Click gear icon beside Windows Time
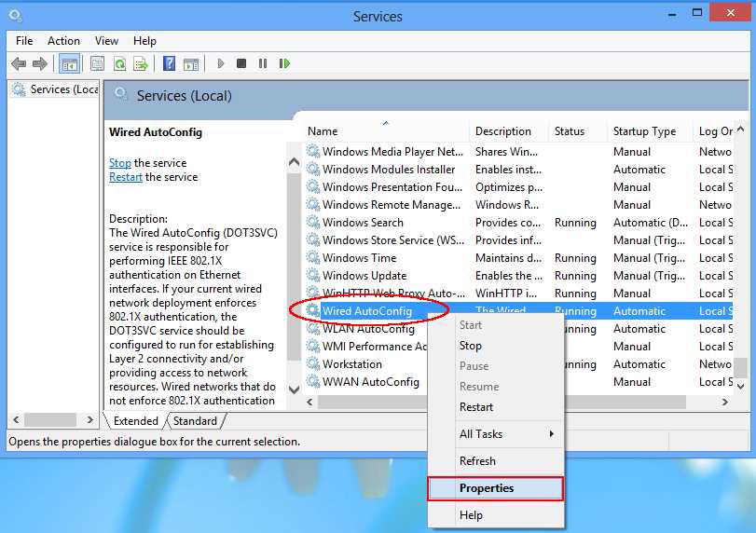Image resolution: width=756 pixels, height=533 pixels. (313, 258)
